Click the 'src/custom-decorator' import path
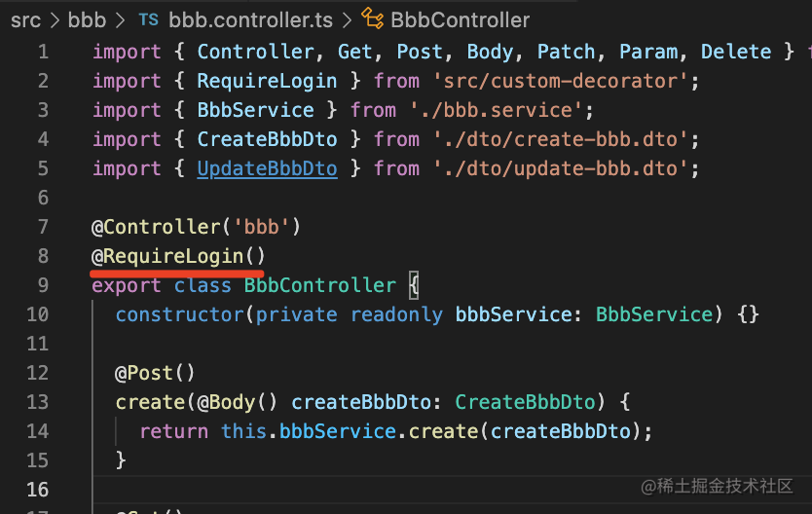Screen dimensions: 812x514 (x=564, y=81)
